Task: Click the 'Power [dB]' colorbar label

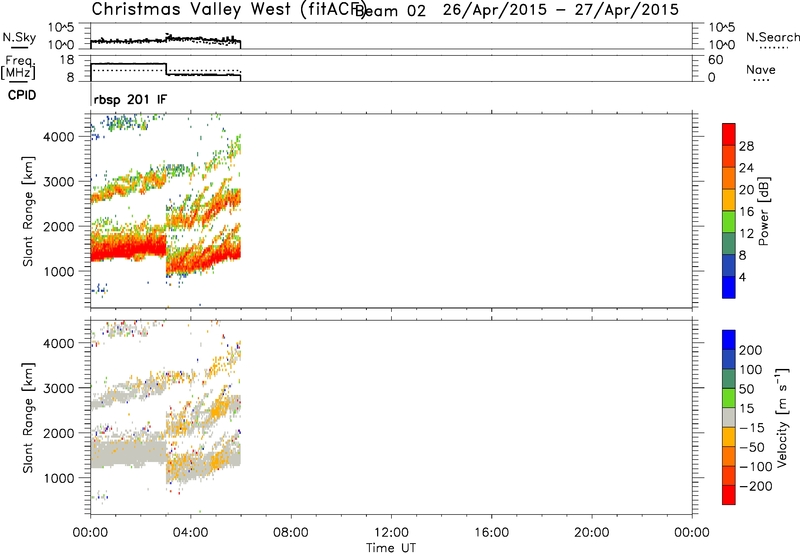Action: (763, 211)
